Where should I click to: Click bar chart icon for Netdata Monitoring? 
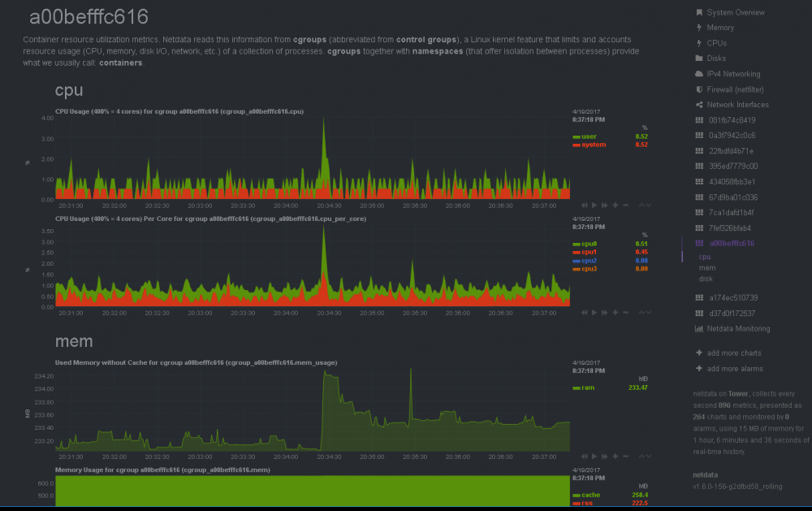tap(699, 328)
